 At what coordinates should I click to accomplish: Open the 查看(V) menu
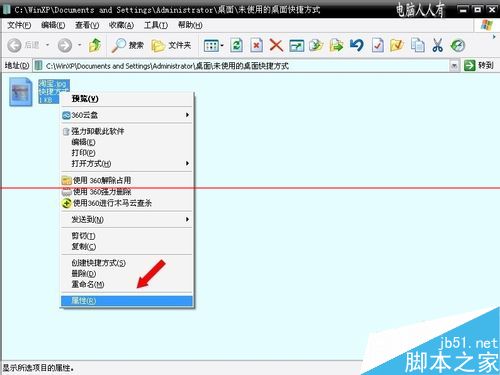[87, 25]
